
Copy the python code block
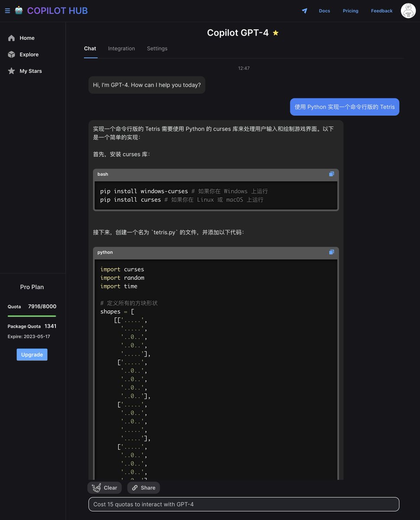point(331,252)
